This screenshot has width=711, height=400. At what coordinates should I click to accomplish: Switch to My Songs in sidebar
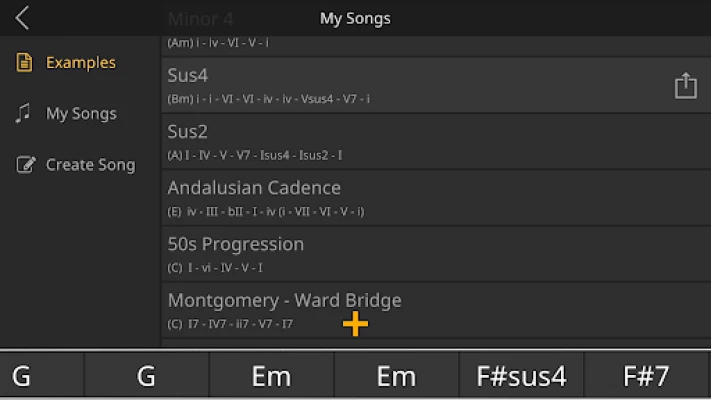click(81, 113)
